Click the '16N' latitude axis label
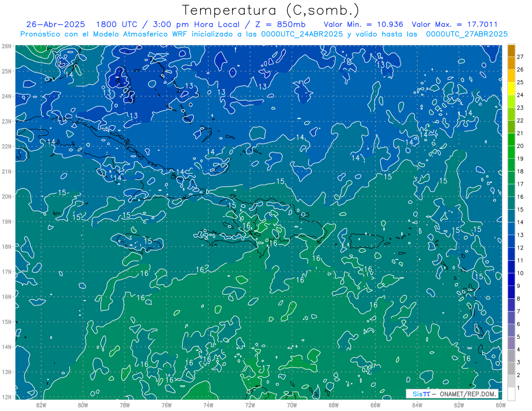The width and height of the screenshot is (532, 411). coord(7,297)
